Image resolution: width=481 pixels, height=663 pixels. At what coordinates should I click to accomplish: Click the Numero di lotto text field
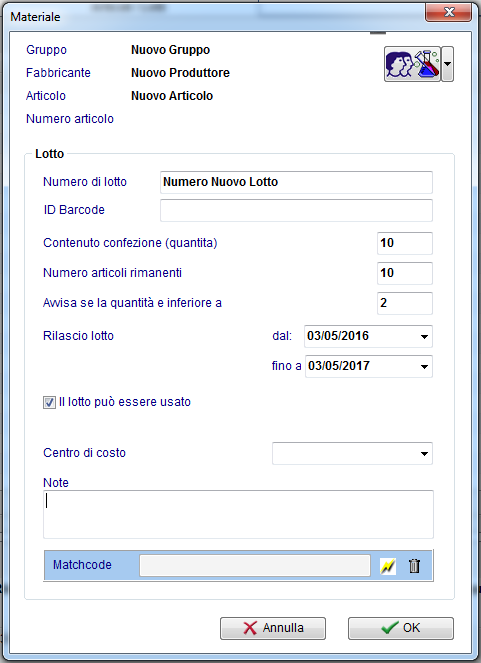click(x=296, y=182)
